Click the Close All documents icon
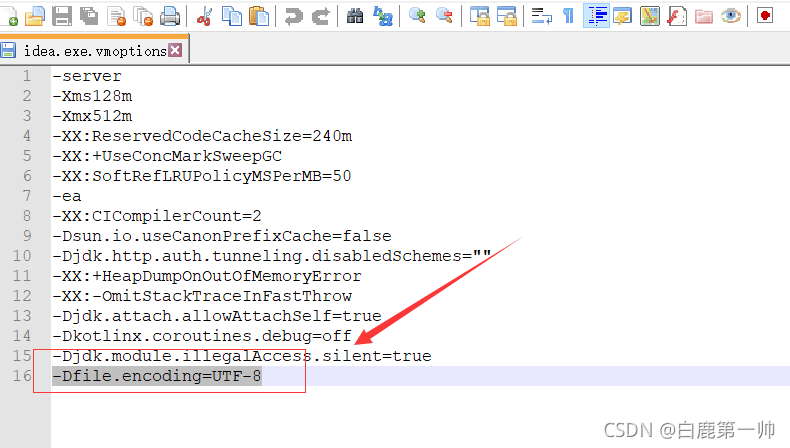 pyautogui.click(x=143, y=16)
